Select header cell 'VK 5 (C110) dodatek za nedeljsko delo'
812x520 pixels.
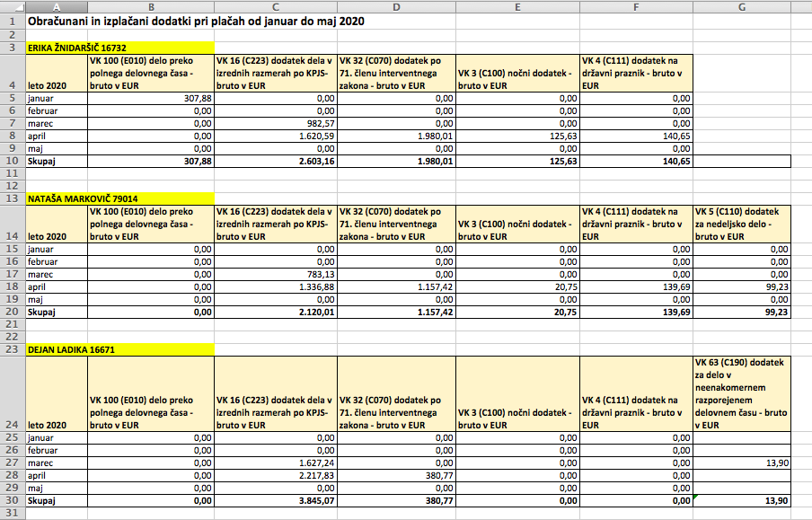click(742, 223)
